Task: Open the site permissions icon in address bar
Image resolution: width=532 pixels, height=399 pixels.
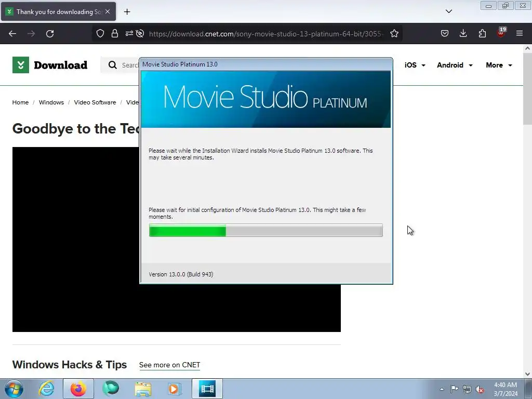Action: (129, 33)
